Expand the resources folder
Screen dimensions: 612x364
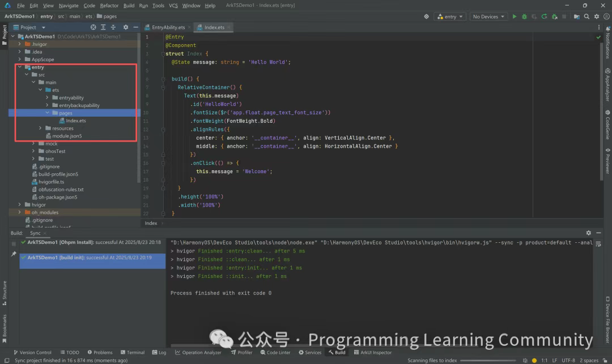(x=40, y=128)
